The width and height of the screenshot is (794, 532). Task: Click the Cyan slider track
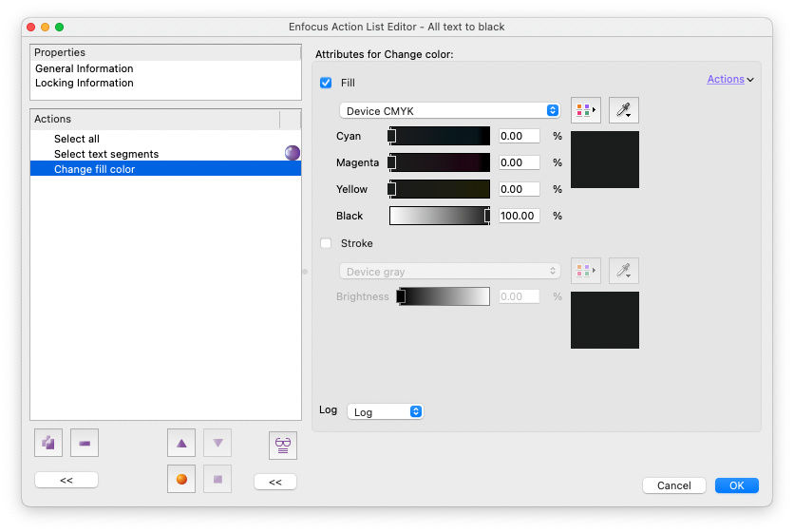click(440, 136)
